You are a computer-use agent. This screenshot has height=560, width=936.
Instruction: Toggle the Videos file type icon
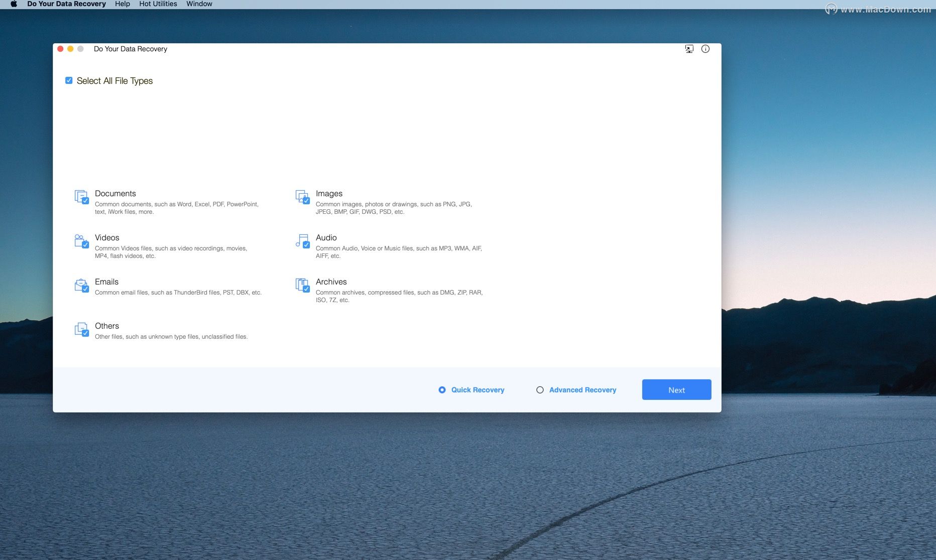(81, 241)
